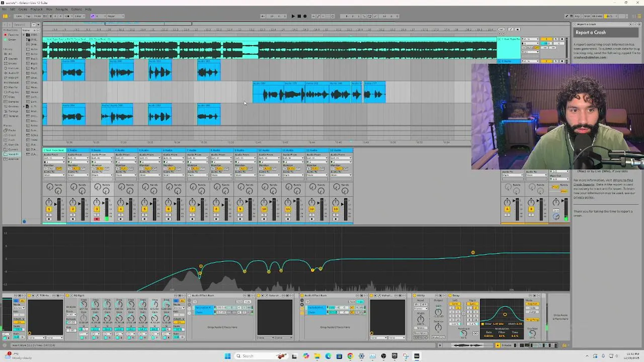Open the File menu

point(5,9)
